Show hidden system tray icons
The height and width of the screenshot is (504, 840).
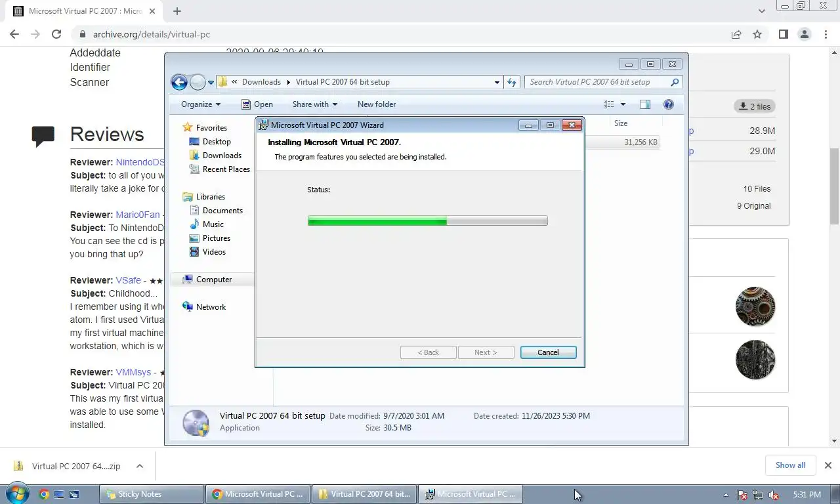[x=726, y=495]
